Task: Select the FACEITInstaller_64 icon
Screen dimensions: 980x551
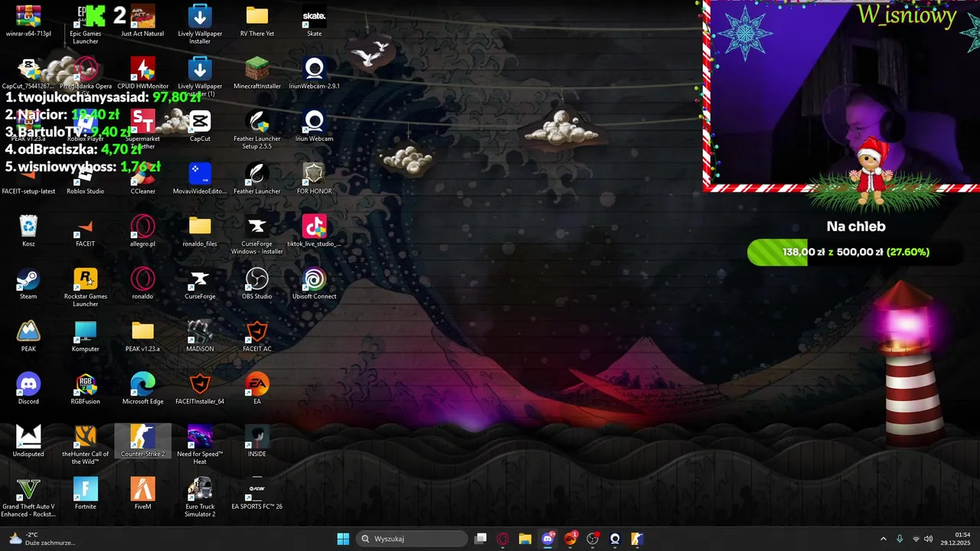Action: pos(200,389)
